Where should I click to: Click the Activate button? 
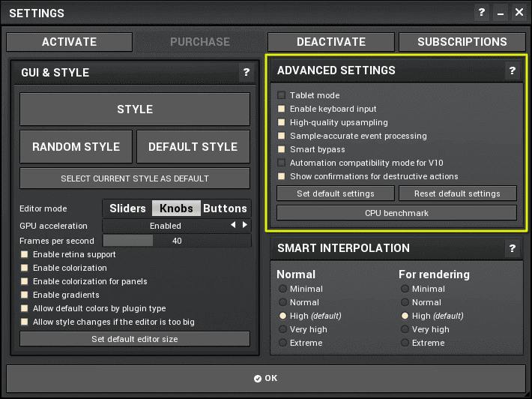click(69, 42)
